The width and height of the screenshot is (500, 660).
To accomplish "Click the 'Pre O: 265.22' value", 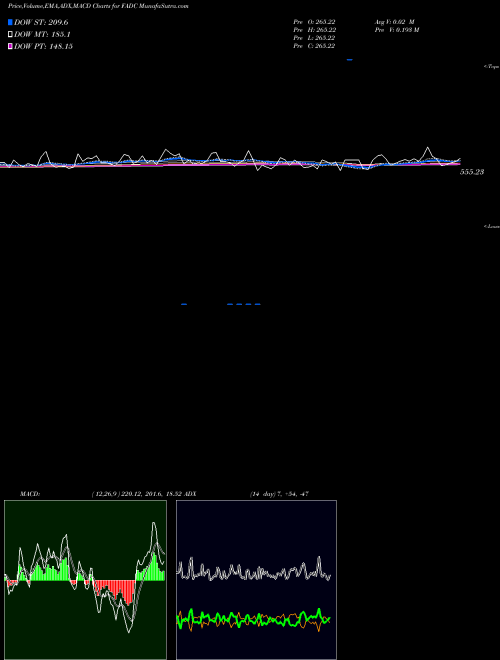I will pyautogui.click(x=314, y=22).
